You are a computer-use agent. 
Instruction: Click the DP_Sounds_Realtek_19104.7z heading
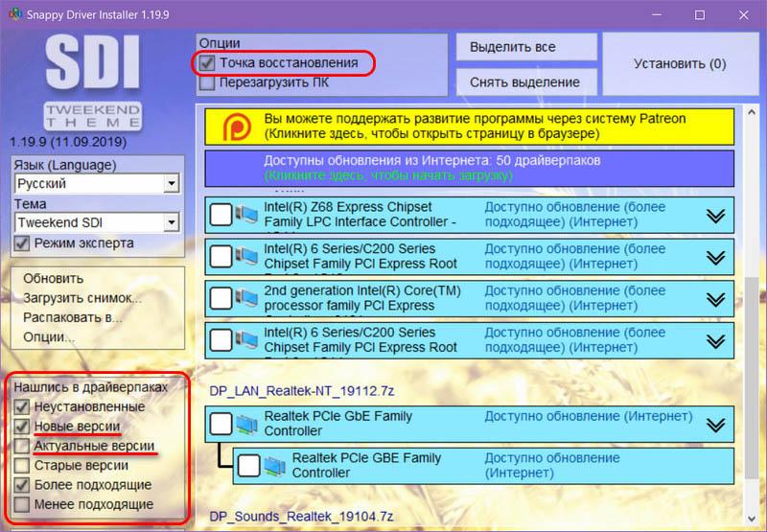pyautogui.click(x=301, y=517)
